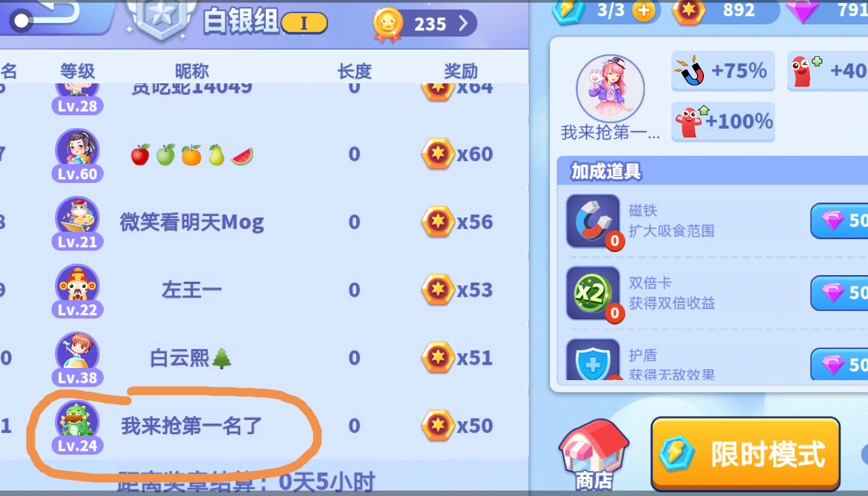
Task: Add energy with the plus icon
Action: click(644, 10)
